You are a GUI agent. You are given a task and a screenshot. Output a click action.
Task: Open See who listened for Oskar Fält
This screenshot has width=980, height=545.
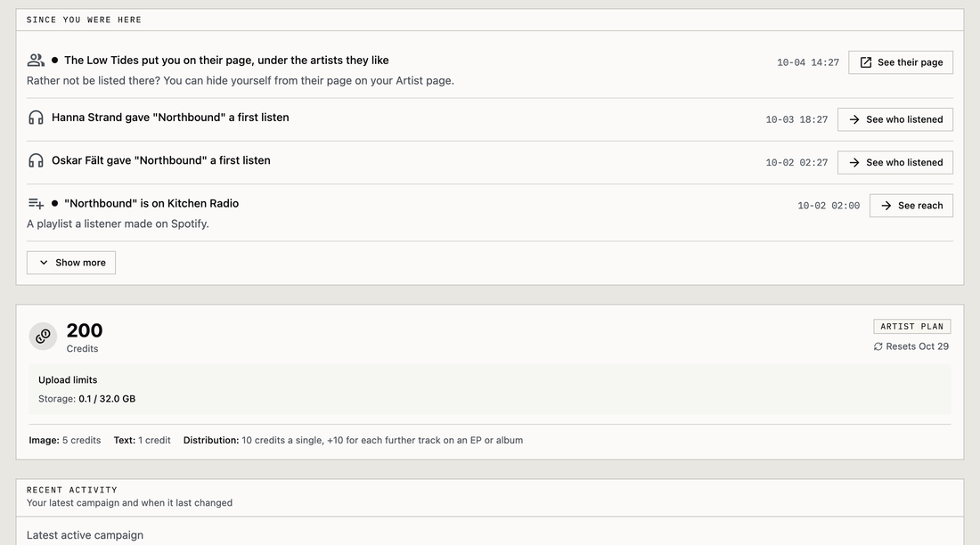click(895, 162)
